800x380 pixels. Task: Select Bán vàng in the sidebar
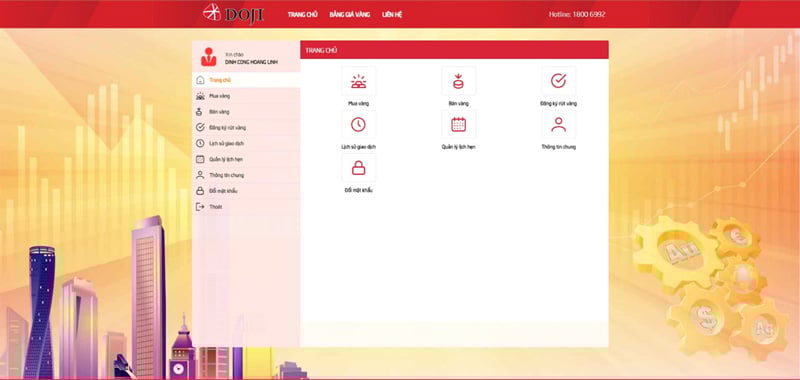coord(246,112)
